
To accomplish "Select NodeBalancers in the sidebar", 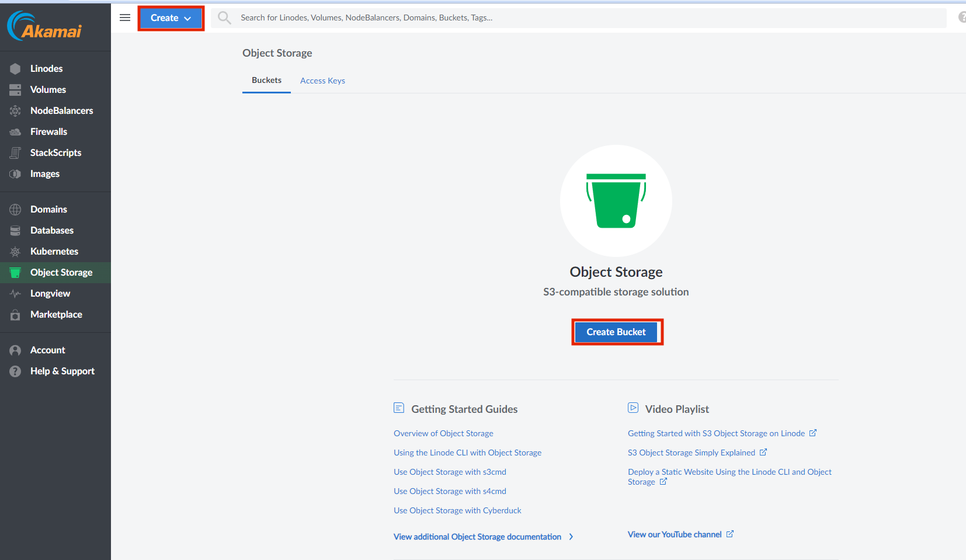I will click(61, 110).
